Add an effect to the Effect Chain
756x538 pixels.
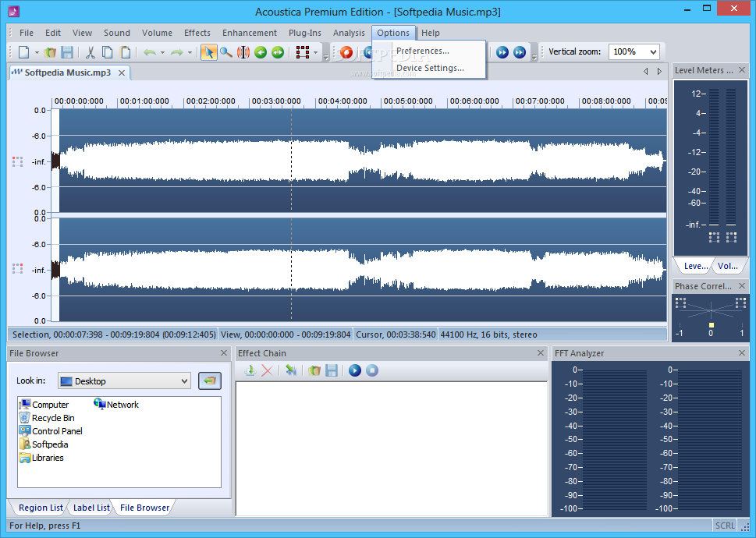tap(250, 370)
